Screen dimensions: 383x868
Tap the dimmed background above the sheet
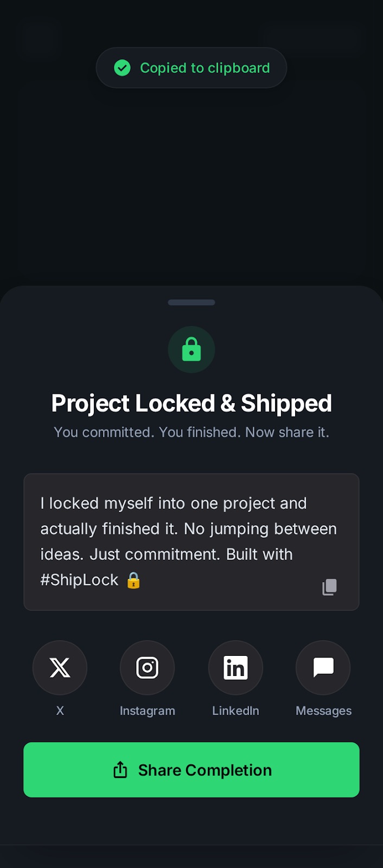coord(191,190)
